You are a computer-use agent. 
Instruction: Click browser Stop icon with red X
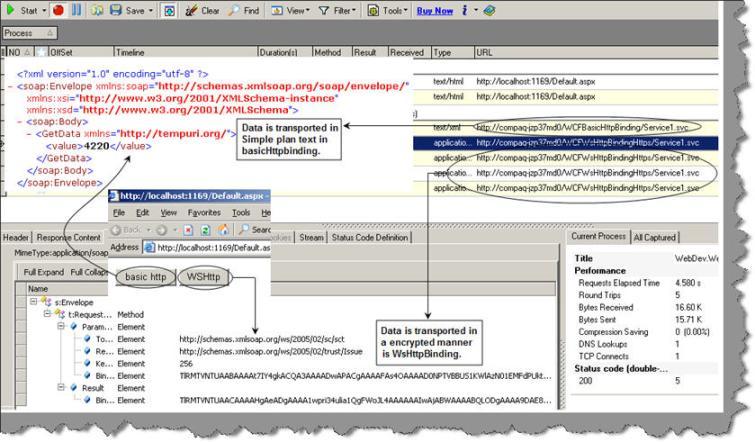188,230
